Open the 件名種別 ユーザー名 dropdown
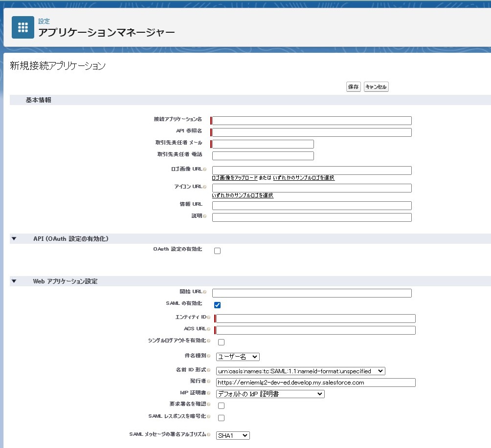The width and height of the screenshot is (491, 448). pos(238,357)
